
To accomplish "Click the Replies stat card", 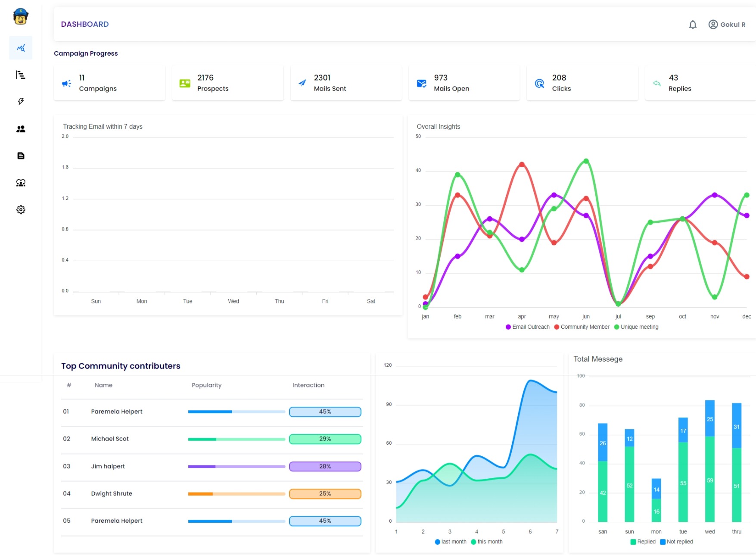I will coord(700,83).
